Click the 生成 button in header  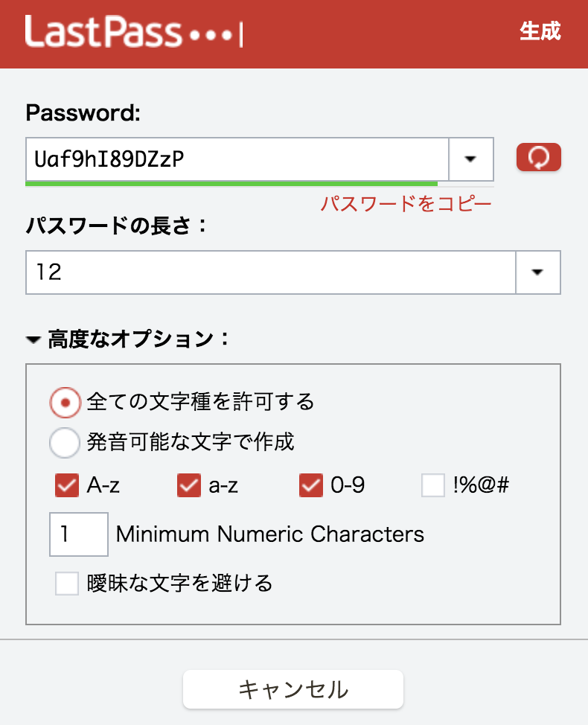click(540, 31)
